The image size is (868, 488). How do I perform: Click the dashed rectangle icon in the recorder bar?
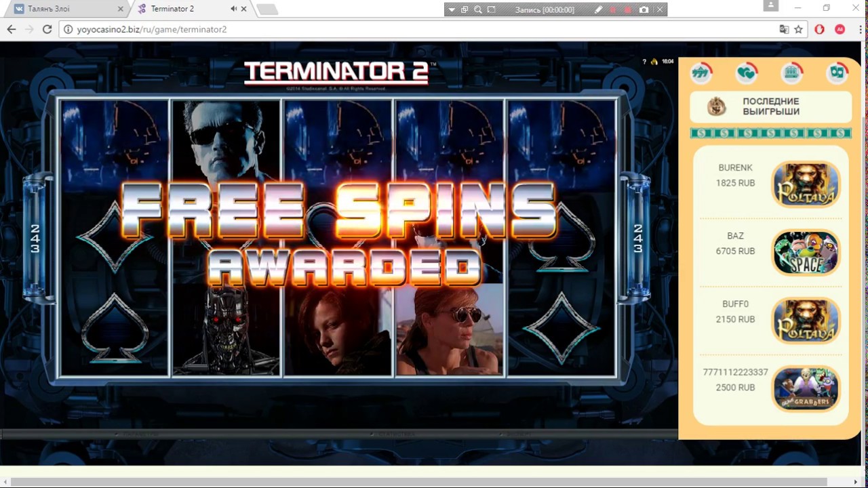click(x=492, y=9)
